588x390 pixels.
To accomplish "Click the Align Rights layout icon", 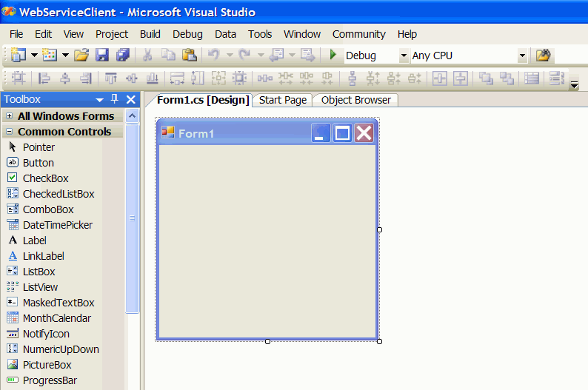I will [86, 78].
